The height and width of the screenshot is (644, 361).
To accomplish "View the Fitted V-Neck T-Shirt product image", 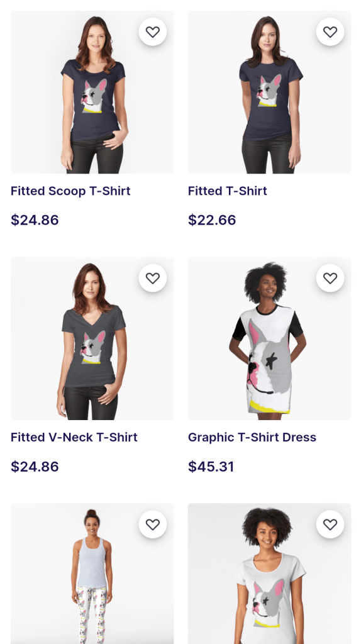I will coord(92,338).
